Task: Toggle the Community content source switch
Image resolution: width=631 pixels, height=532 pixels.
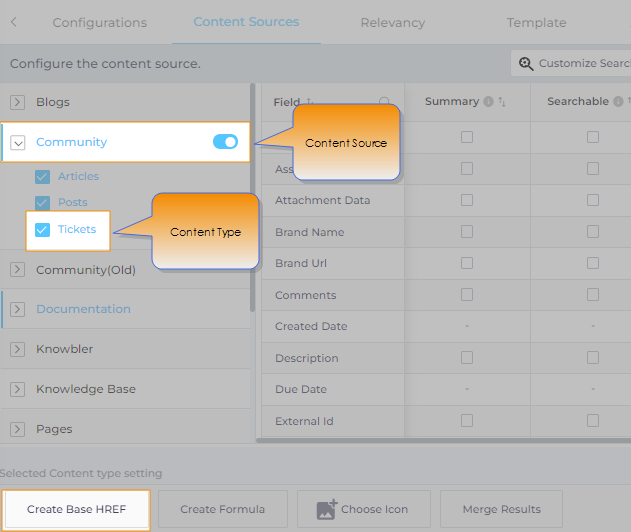Action: [225, 142]
